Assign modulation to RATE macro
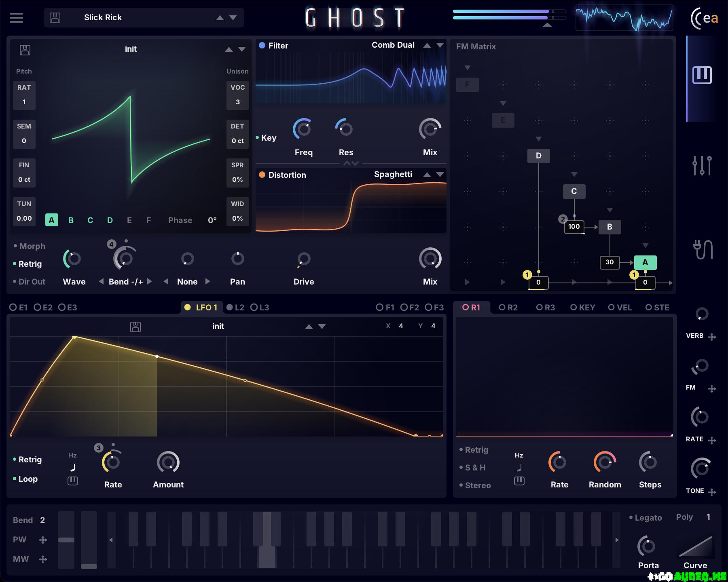Screen dimensions: 728x582 point(712,440)
